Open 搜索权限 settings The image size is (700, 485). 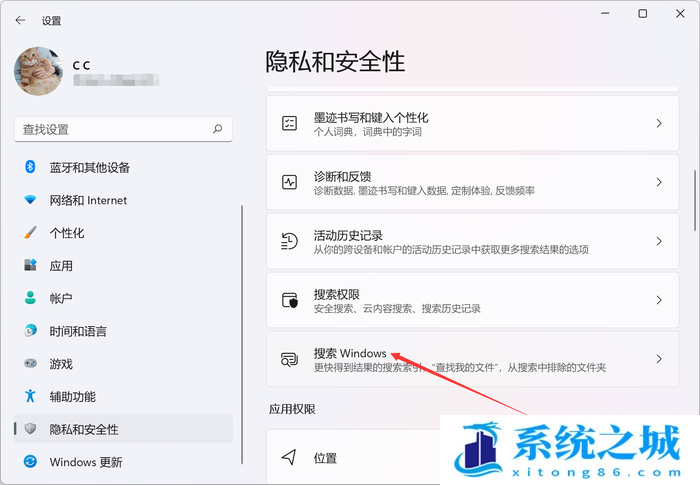click(472, 300)
